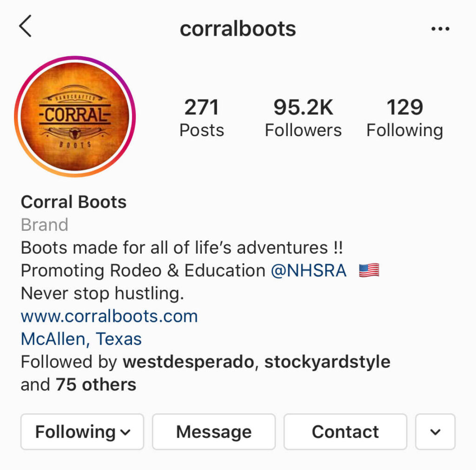
Task: Open McAllen, Texas location link
Action: (81, 339)
